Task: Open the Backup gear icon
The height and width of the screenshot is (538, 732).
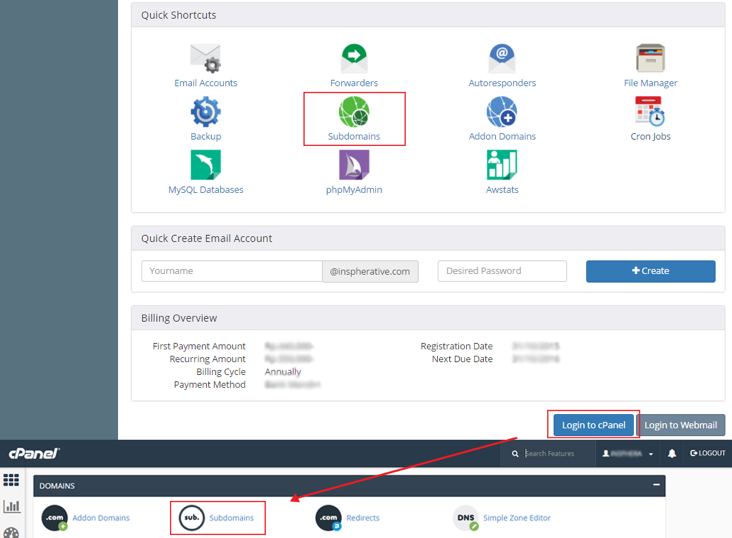Action: coord(205,112)
